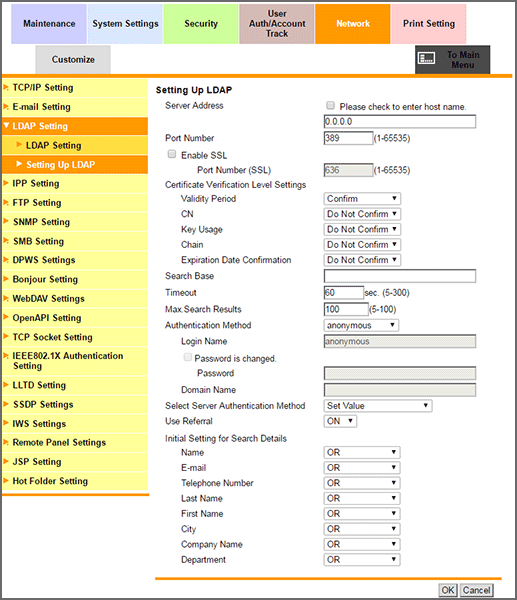Switch to the System Settings tab

pos(125,24)
